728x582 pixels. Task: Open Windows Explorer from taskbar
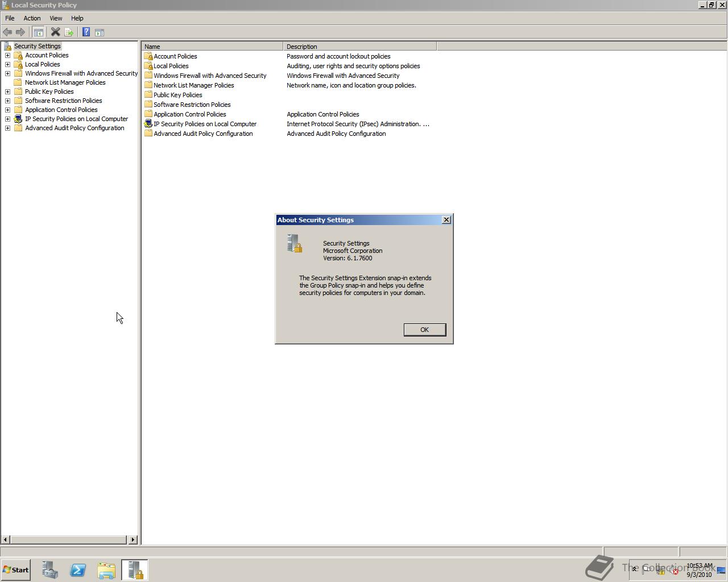[x=106, y=570]
